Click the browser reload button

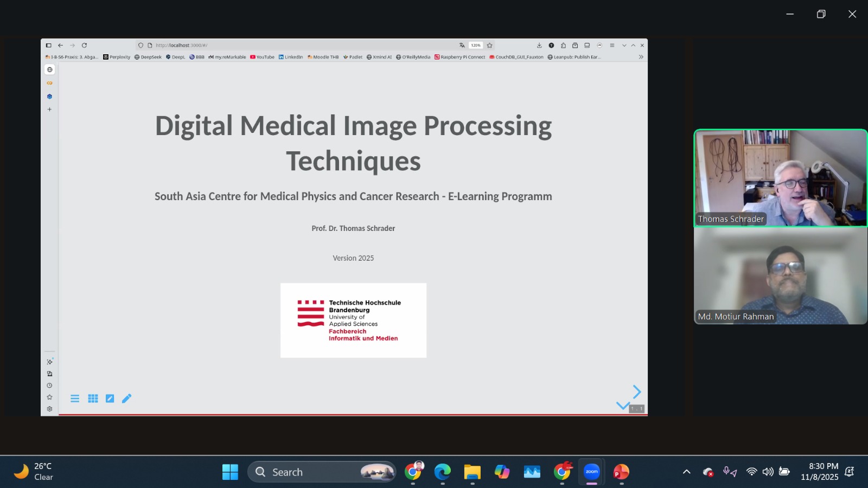[x=84, y=46]
